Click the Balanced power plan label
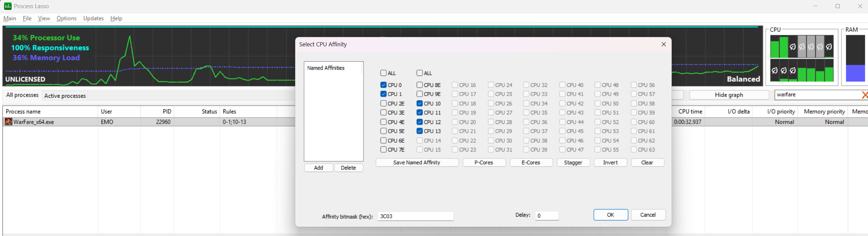 (744, 79)
